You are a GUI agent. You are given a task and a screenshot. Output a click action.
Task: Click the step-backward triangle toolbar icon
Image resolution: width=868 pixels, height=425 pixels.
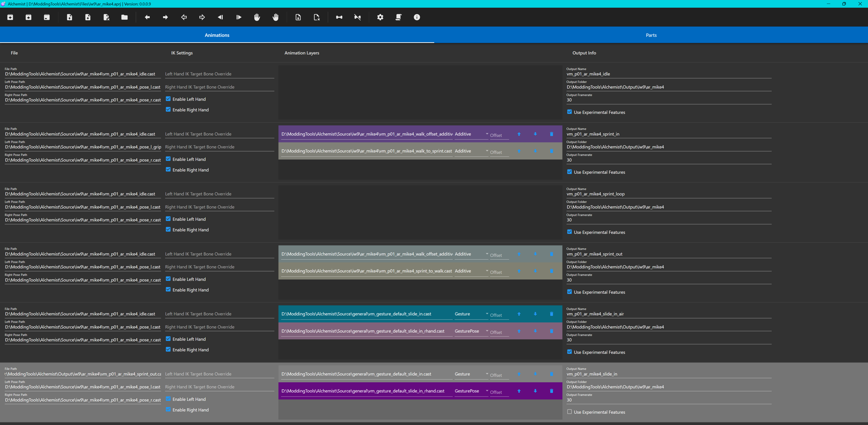[x=220, y=17]
